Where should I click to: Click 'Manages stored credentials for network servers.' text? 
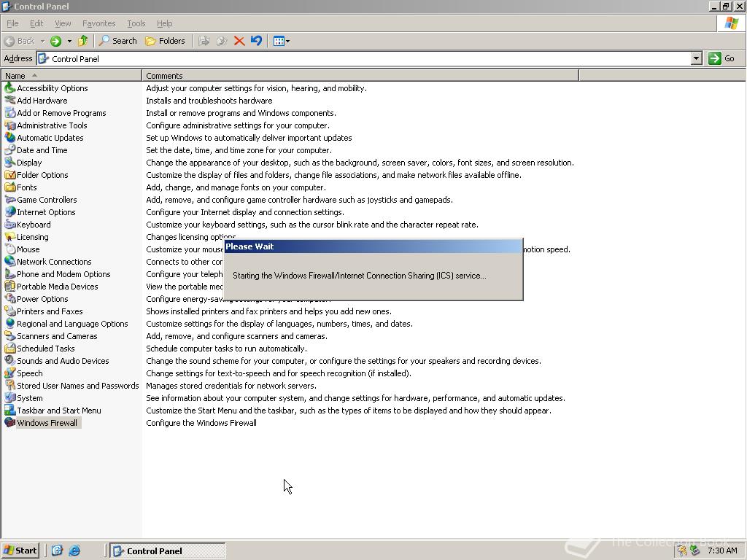click(x=231, y=386)
